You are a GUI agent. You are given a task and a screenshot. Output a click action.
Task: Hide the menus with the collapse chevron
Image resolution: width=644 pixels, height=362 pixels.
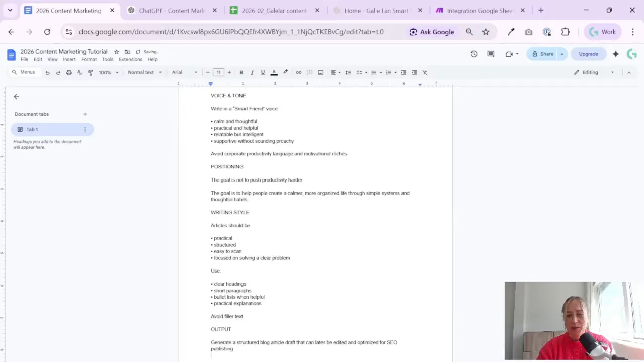tap(629, 72)
